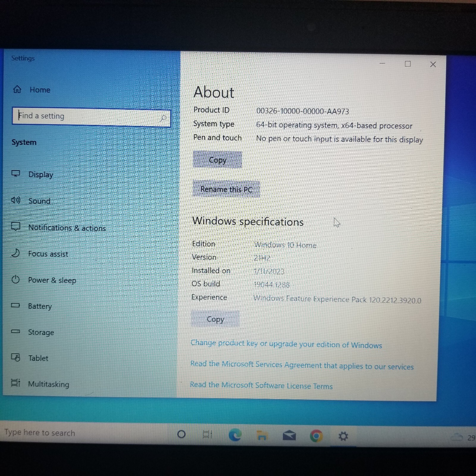Open Task View on the taskbar
Image resolution: width=476 pixels, height=476 pixels.
(x=207, y=435)
